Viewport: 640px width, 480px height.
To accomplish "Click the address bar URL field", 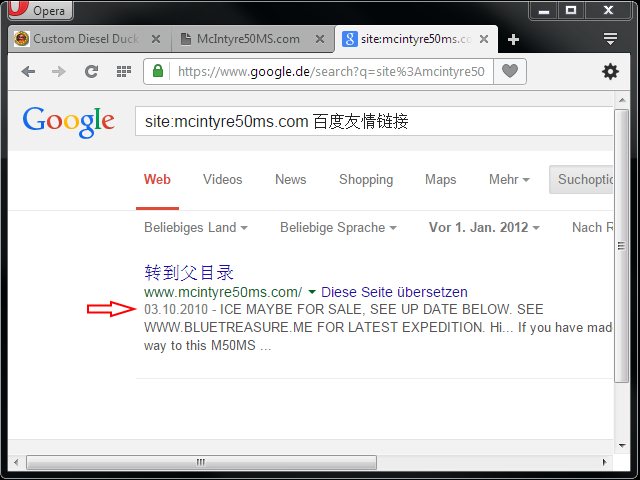I will (331, 72).
